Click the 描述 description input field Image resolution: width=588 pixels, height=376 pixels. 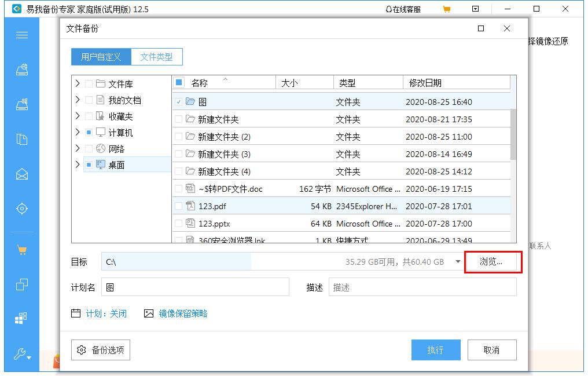(422, 287)
